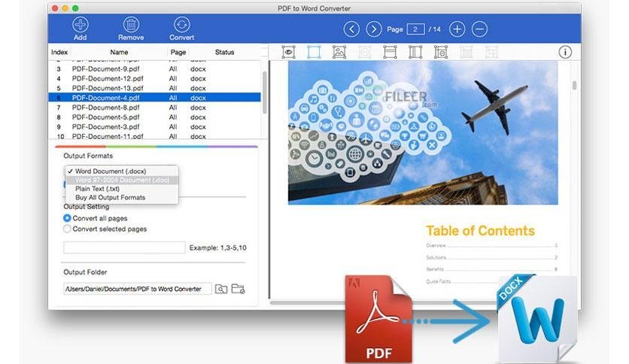Select PDF-Document-12.pdf in the file list

point(108,78)
